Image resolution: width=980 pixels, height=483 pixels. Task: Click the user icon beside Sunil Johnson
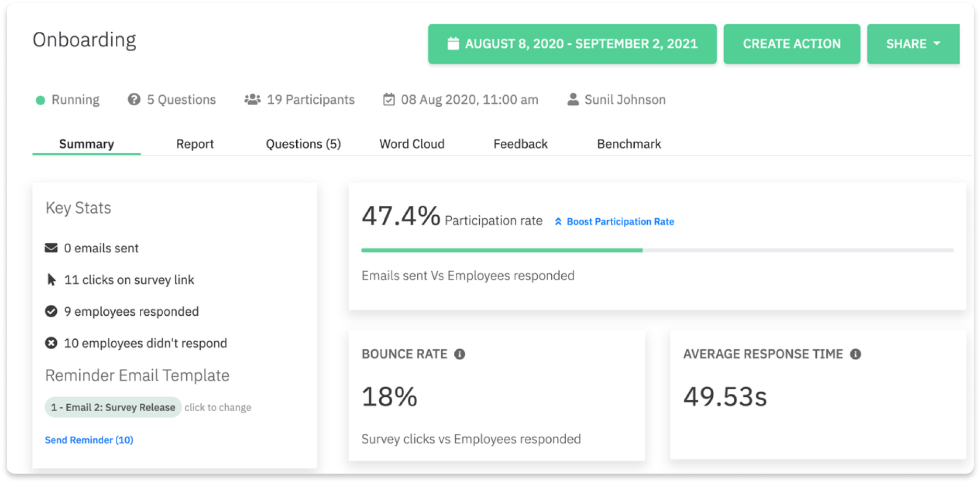(573, 99)
